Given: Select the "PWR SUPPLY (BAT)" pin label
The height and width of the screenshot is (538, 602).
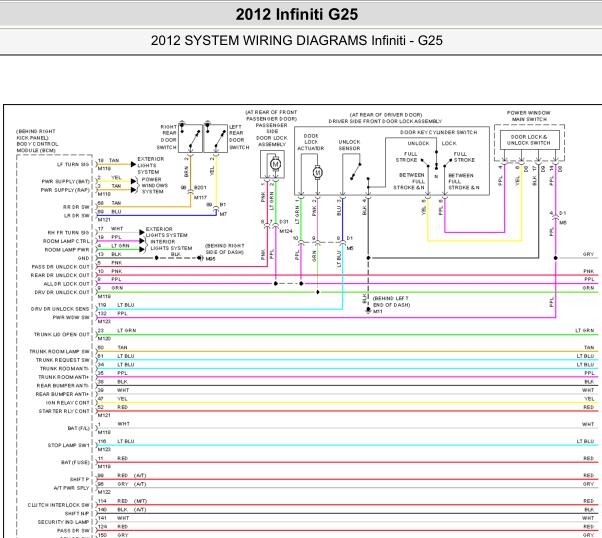Looking at the screenshot, I should tap(65, 181).
